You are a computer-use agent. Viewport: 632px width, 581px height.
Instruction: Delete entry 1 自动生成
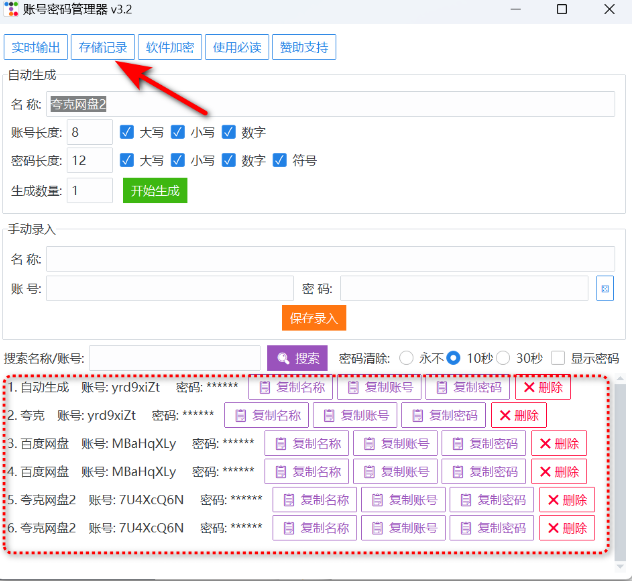pyautogui.click(x=543, y=387)
